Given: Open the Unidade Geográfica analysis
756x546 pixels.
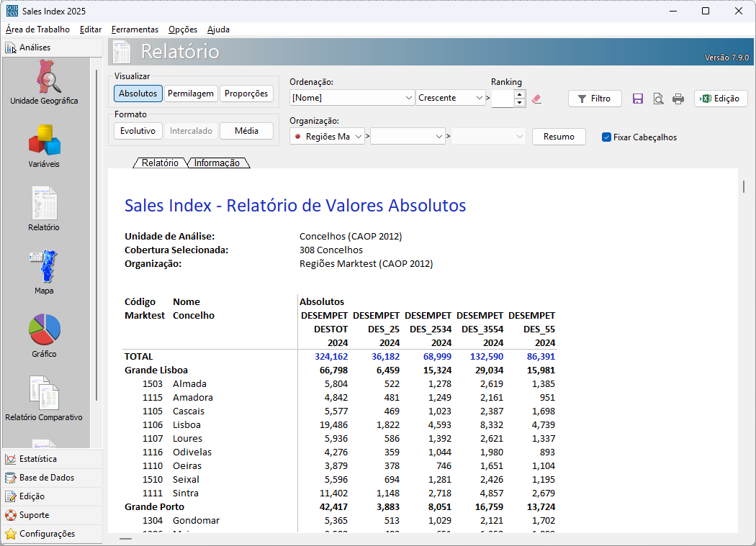Looking at the screenshot, I should tap(44, 82).
